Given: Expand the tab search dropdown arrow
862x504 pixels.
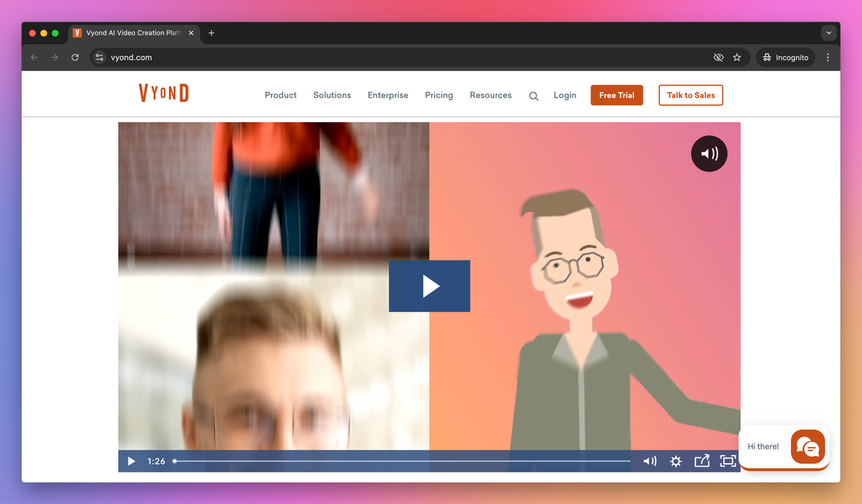Looking at the screenshot, I should coord(829,33).
